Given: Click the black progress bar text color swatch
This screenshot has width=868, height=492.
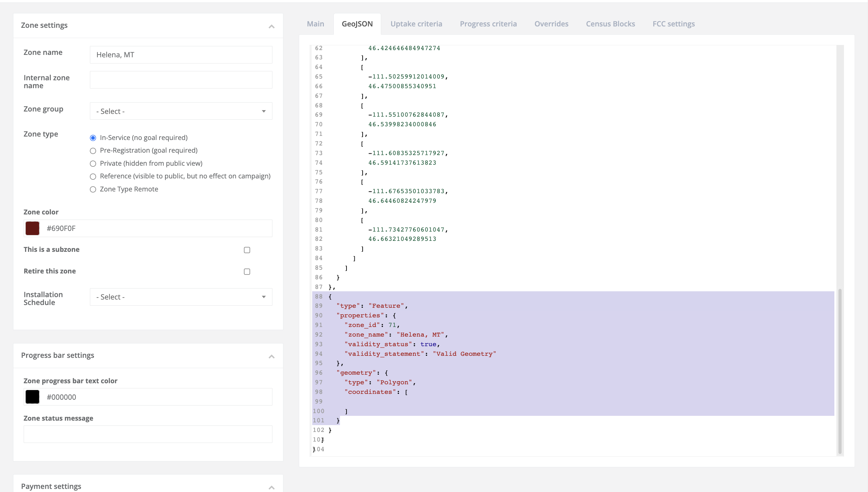Looking at the screenshot, I should pyautogui.click(x=32, y=397).
